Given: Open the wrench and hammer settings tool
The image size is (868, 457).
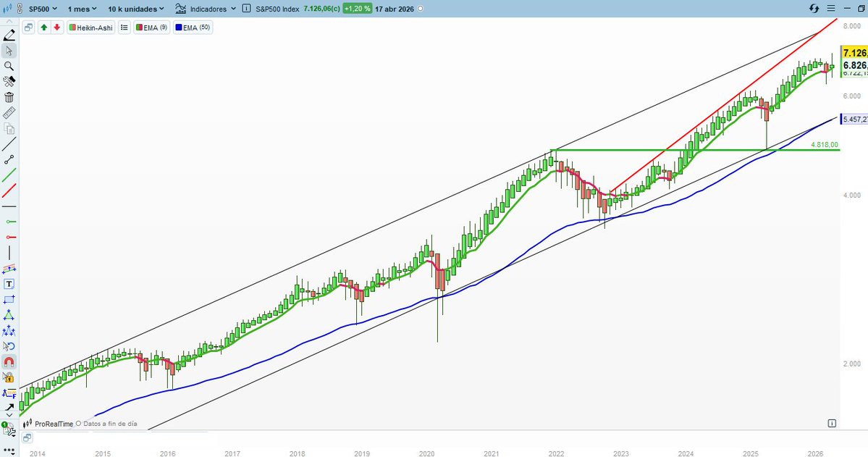Looking at the screenshot, I should [9, 81].
